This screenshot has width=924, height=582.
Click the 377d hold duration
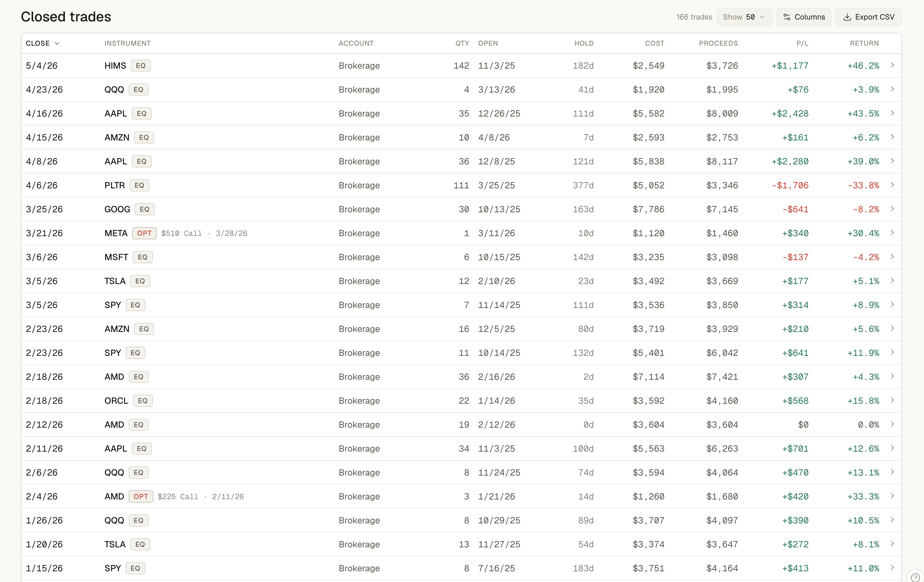click(x=583, y=185)
